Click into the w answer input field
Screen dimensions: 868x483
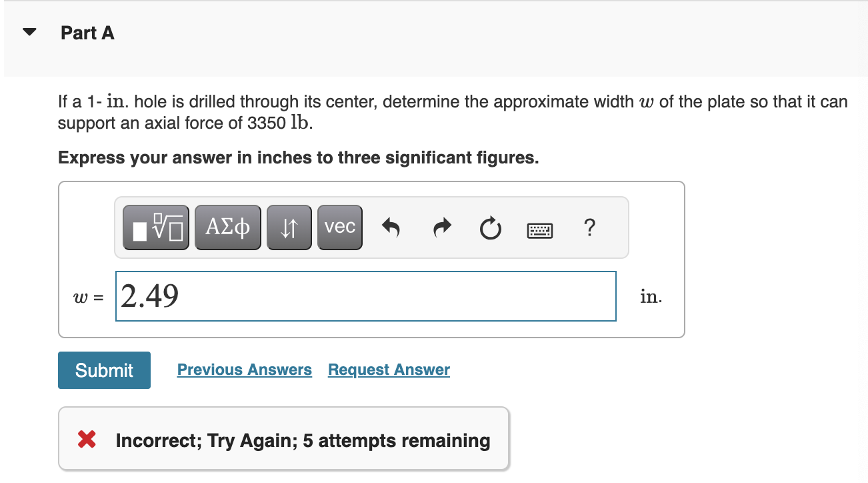(x=366, y=296)
